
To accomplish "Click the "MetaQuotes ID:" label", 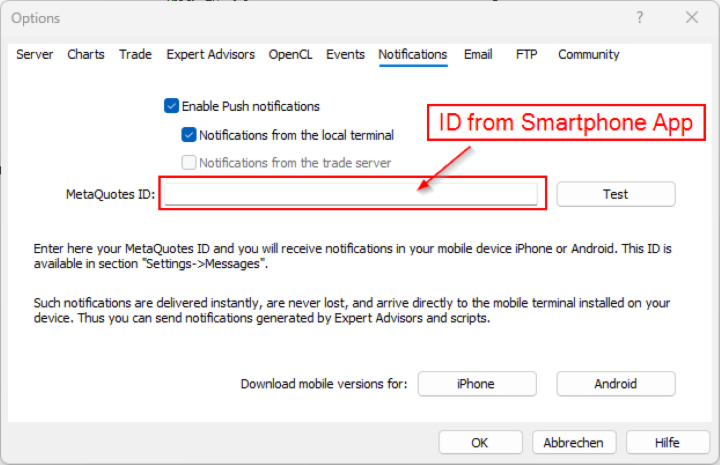I will pyautogui.click(x=110, y=195).
